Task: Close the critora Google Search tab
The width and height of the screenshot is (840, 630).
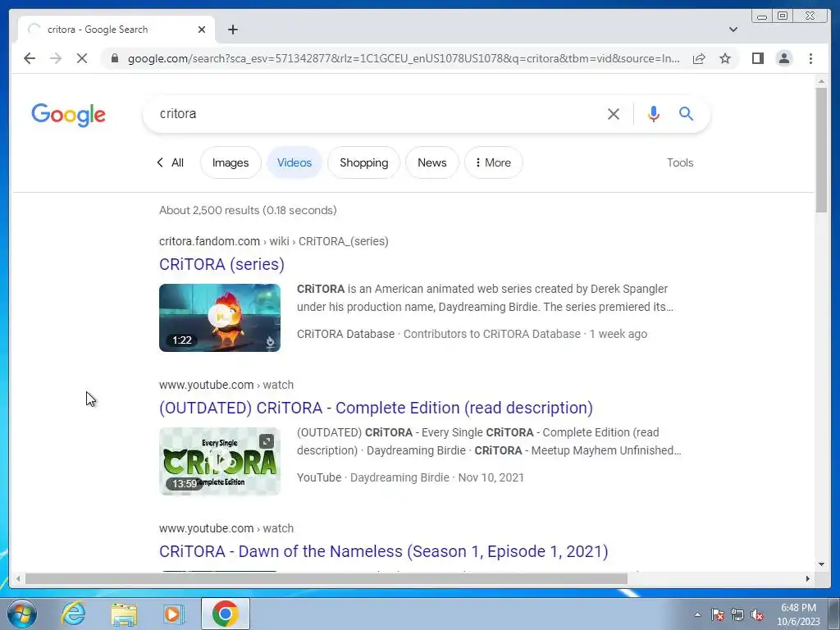Action: (202, 30)
